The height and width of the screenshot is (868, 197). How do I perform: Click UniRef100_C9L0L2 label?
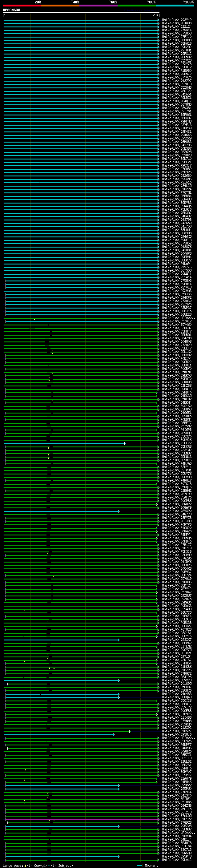[x=177, y=860]
